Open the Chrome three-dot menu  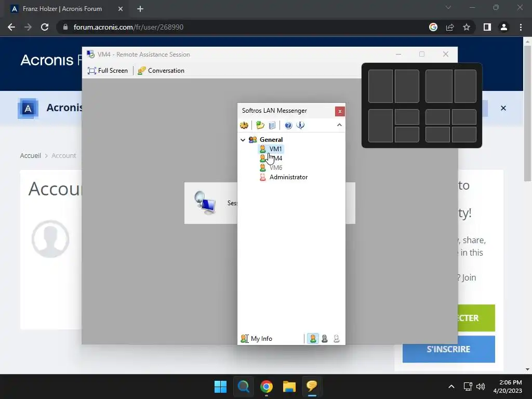click(521, 27)
